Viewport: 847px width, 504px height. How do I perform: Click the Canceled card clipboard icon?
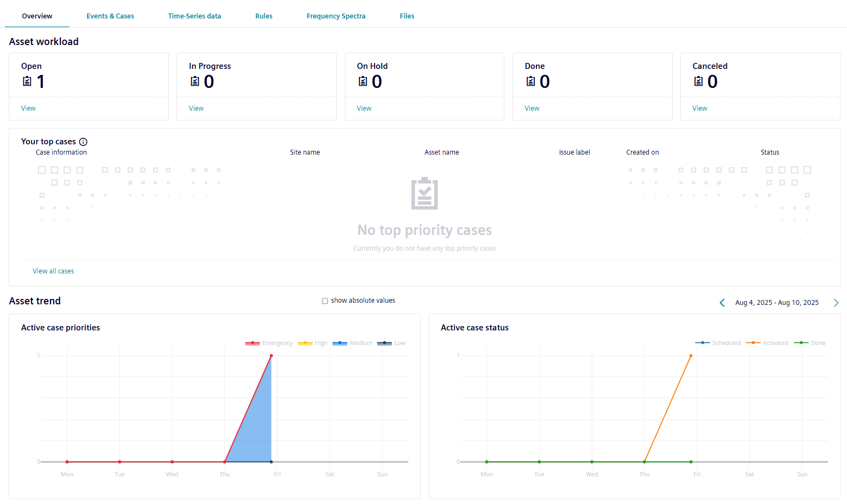[698, 81]
